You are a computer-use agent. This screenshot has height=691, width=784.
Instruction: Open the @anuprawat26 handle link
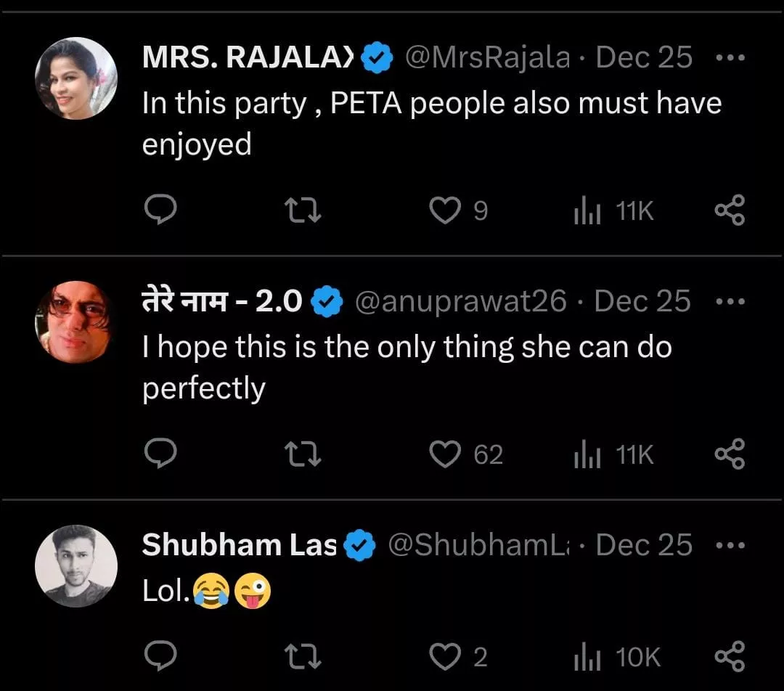pos(460,302)
